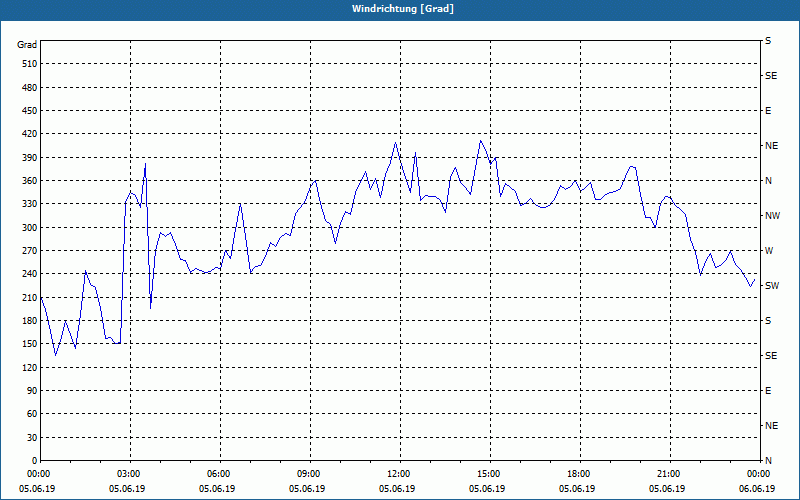Click the 0 y-axis value
This screenshot has width=800, height=500.
tap(35, 461)
